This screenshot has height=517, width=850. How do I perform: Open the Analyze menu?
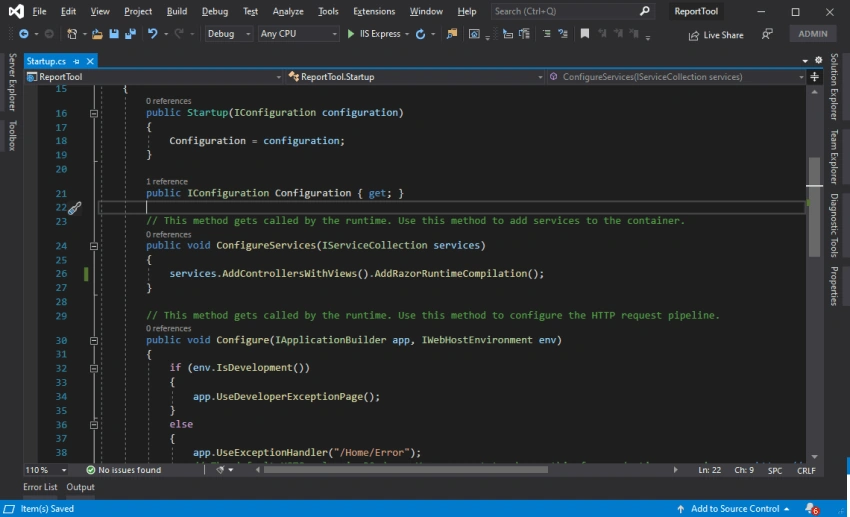coord(288,11)
